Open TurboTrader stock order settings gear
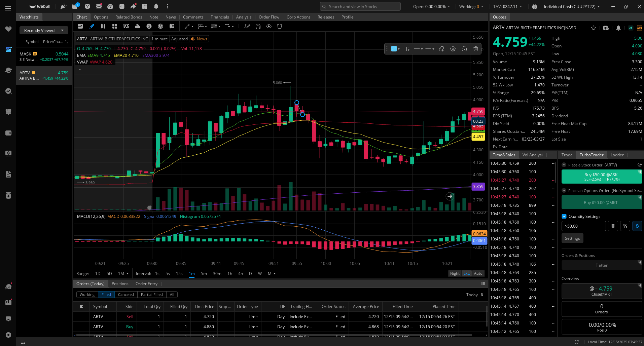 tap(640, 165)
